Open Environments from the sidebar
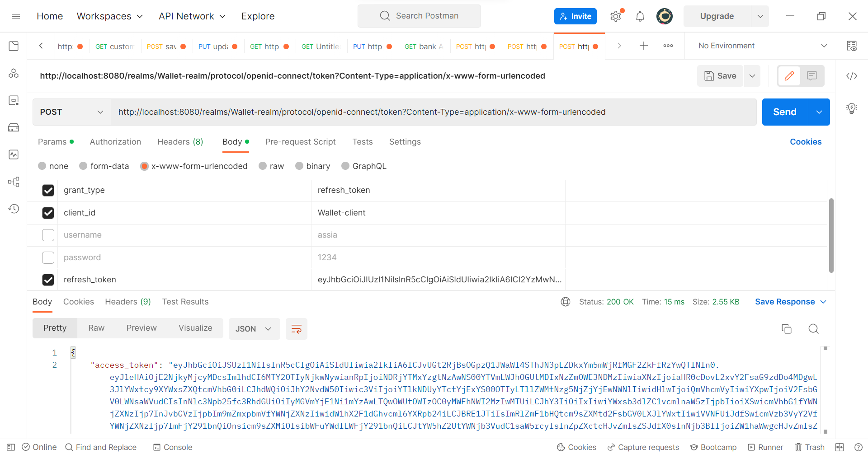Image resolution: width=868 pixels, height=454 pixels. pos(14,100)
